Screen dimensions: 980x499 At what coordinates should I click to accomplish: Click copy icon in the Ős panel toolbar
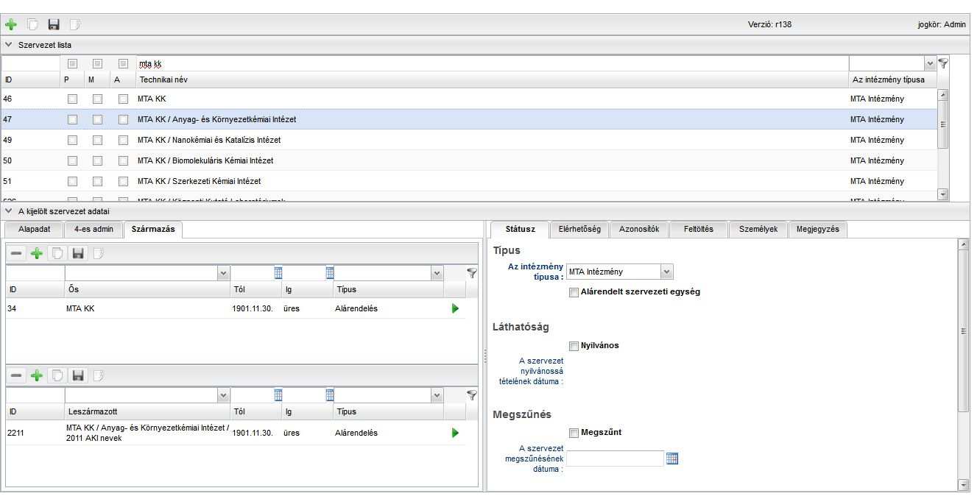57,253
